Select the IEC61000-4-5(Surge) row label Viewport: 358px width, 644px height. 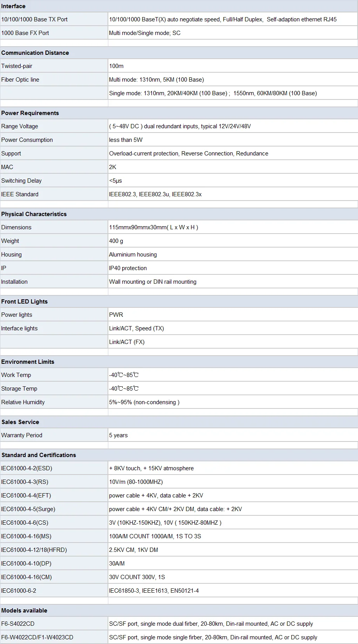coord(28,509)
